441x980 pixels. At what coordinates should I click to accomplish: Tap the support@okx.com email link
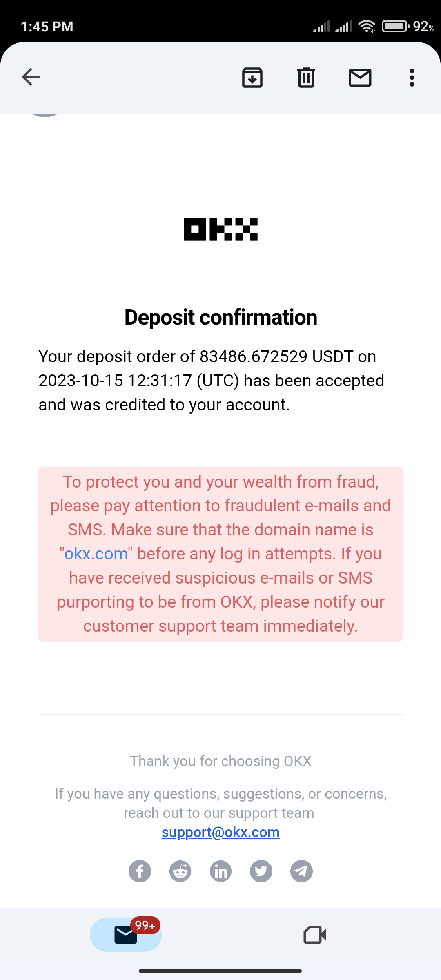point(220,832)
